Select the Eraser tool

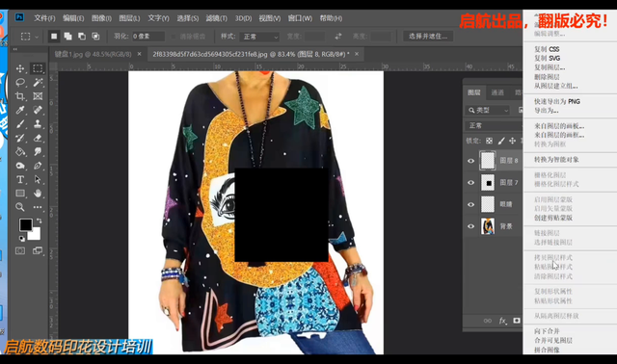38,138
